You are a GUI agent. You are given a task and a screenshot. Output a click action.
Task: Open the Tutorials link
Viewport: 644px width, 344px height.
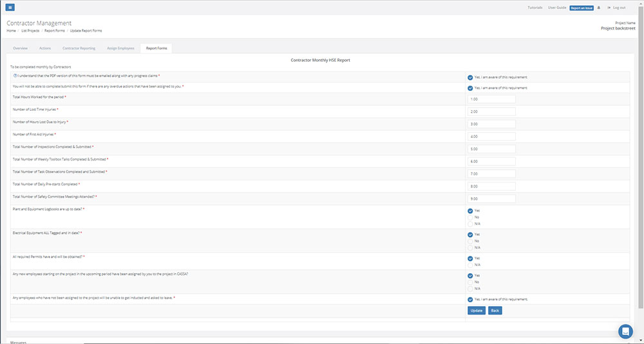(535, 7)
